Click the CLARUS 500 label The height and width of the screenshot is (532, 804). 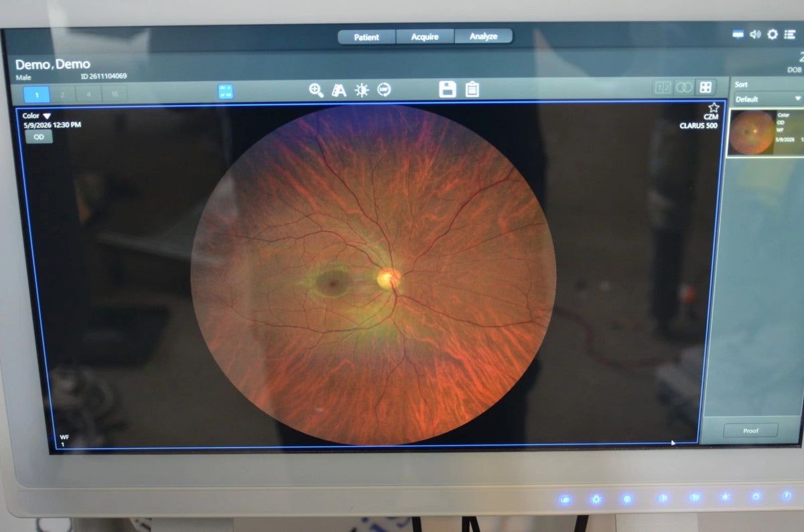699,125
